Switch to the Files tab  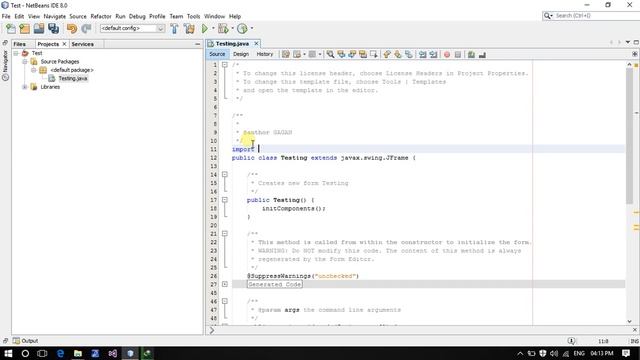click(x=19, y=44)
